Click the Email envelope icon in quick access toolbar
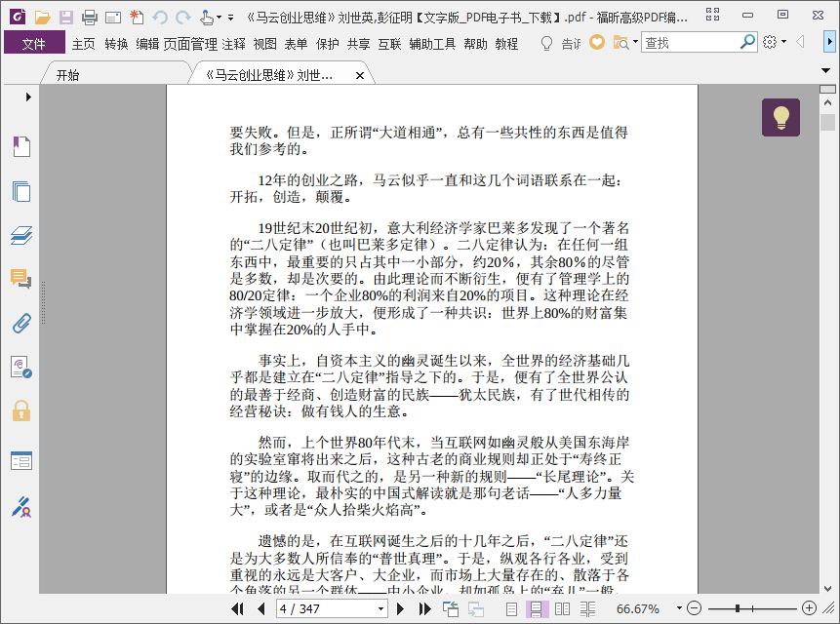The width and height of the screenshot is (840, 624). 113,18
